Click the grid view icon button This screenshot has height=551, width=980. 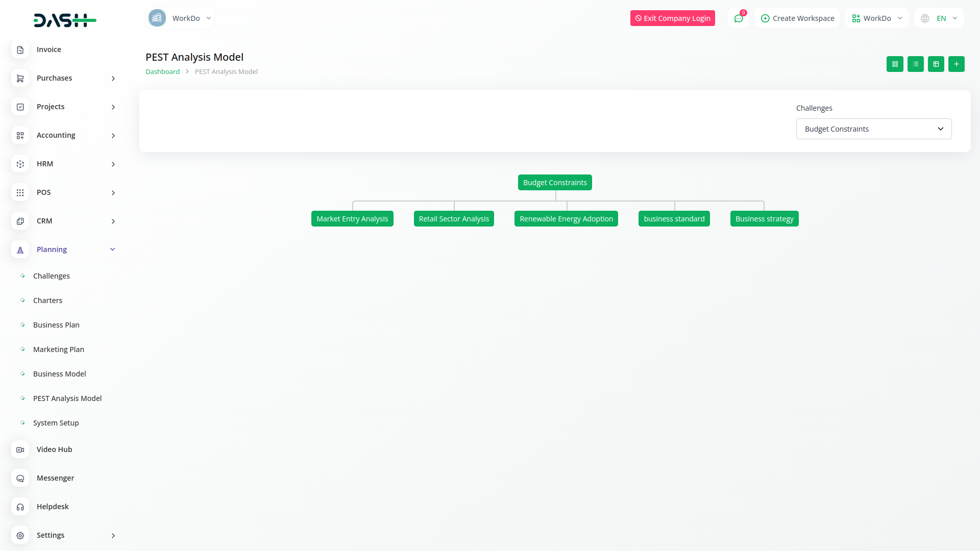(895, 64)
